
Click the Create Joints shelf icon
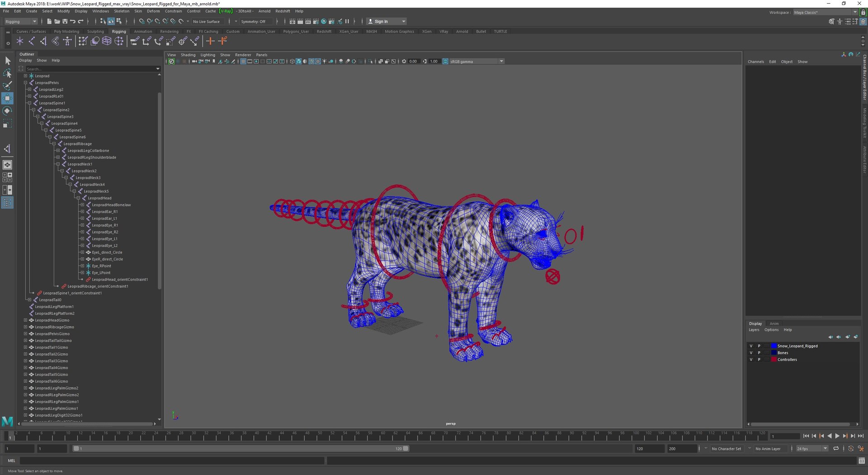click(x=32, y=41)
